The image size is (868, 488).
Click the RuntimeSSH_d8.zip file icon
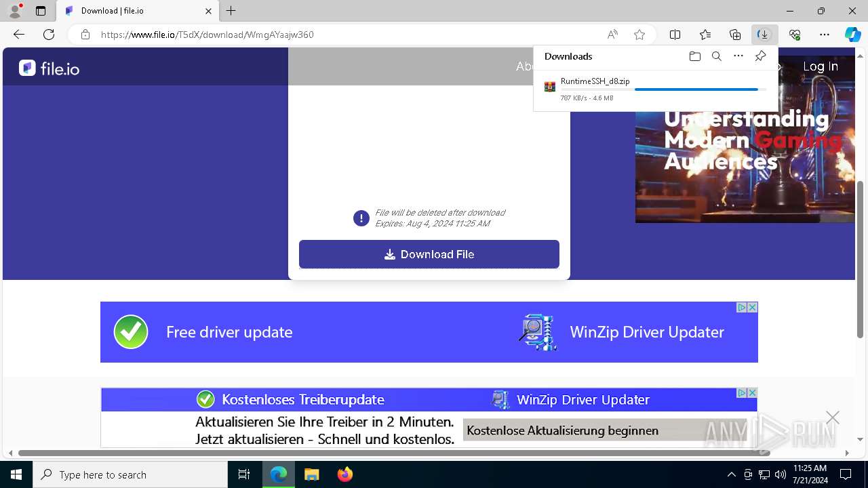click(550, 86)
